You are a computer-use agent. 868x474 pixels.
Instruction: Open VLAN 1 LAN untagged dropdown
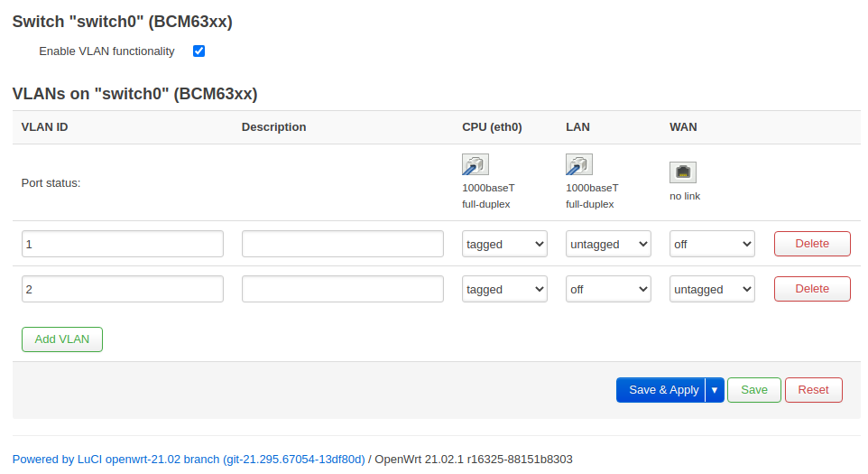(x=608, y=244)
